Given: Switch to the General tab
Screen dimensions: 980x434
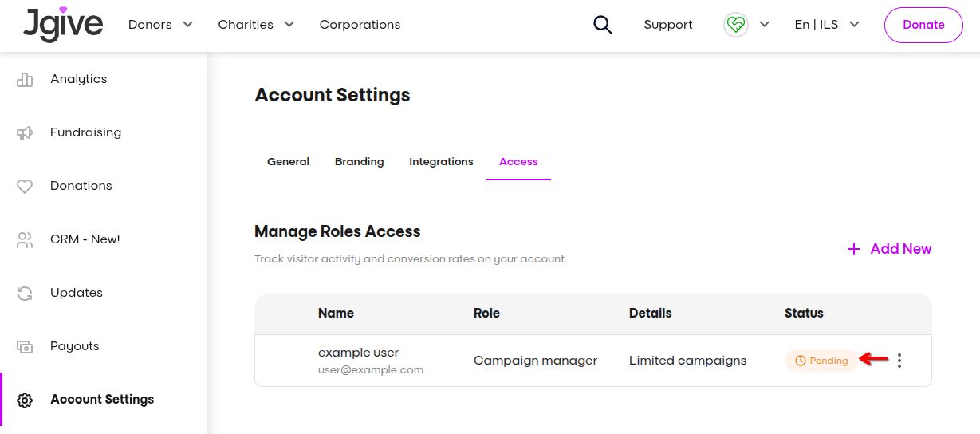Looking at the screenshot, I should (288, 162).
